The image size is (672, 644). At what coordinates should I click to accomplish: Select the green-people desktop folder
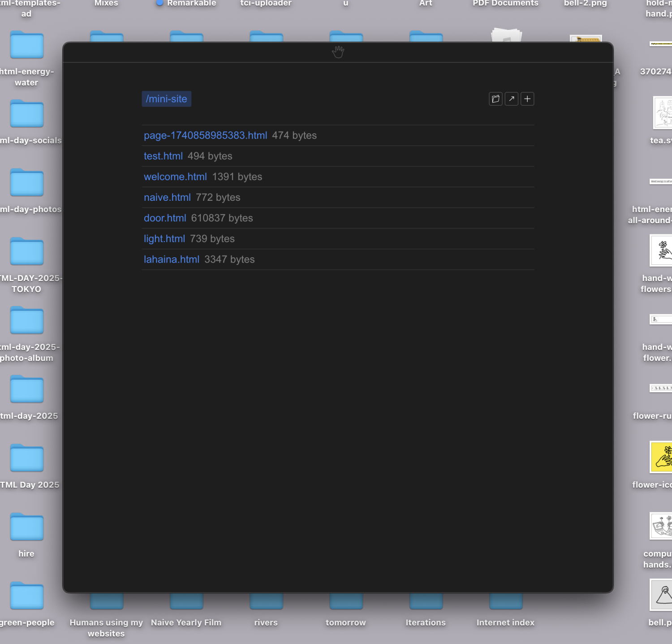pyautogui.click(x=27, y=596)
